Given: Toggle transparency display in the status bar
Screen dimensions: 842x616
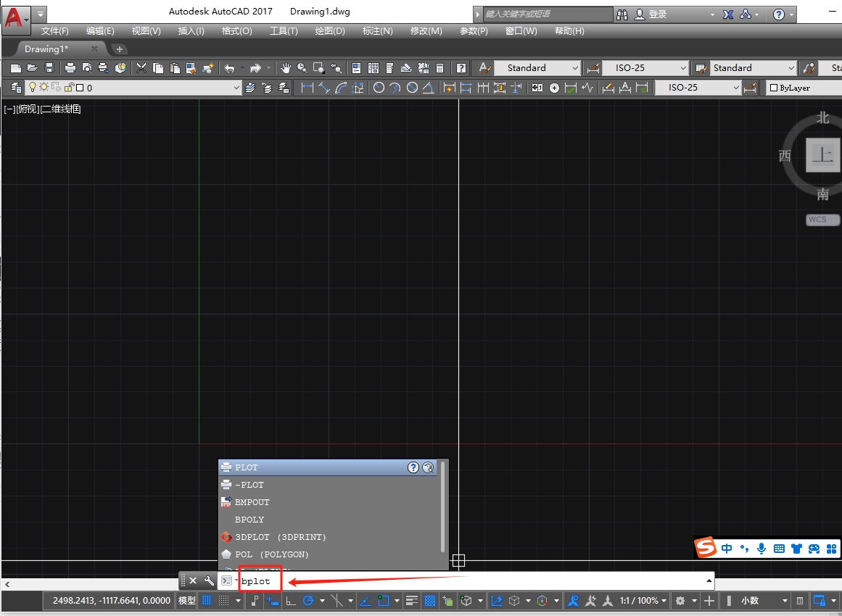Looking at the screenshot, I should (x=429, y=601).
